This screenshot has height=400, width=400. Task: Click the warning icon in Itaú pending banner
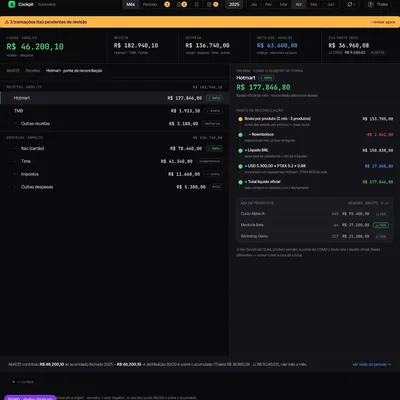(x=7, y=22)
